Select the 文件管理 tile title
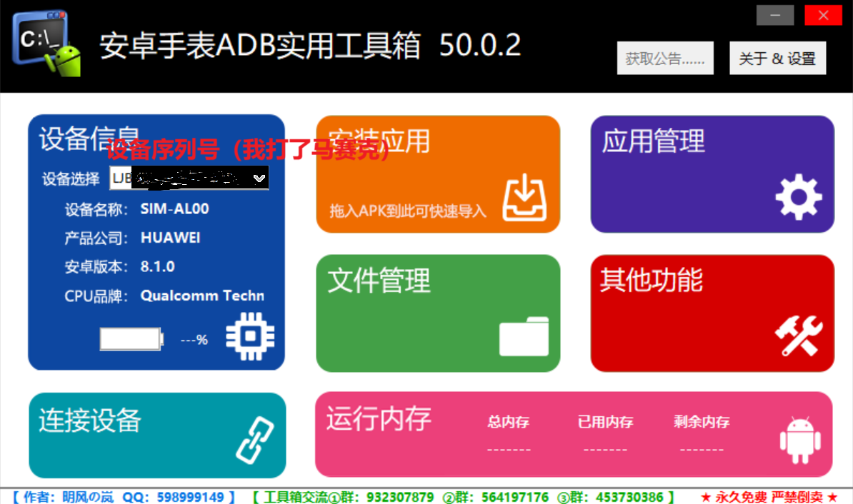This screenshot has height=504, width=853. (379, 281)
